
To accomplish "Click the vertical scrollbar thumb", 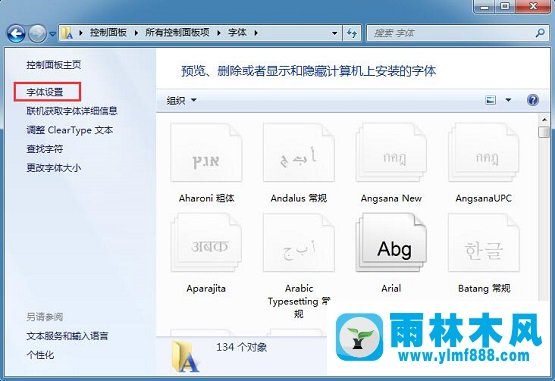I will [x=544, y=132].
